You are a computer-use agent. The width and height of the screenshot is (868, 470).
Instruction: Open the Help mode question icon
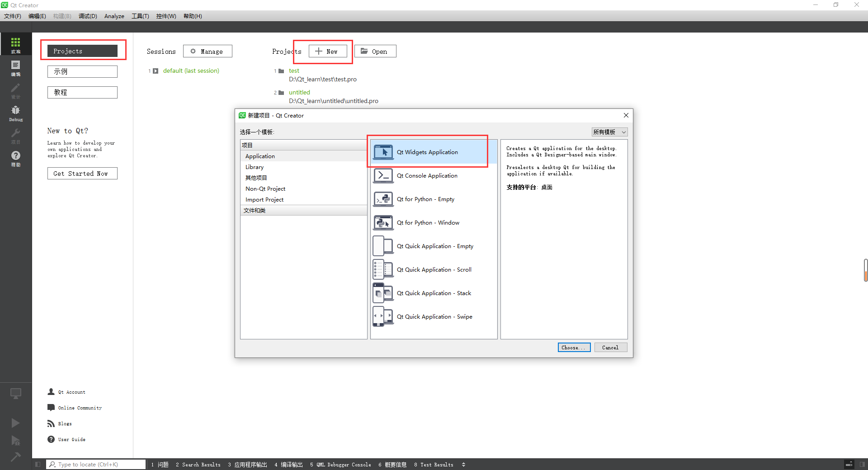(x=16, y=158)
